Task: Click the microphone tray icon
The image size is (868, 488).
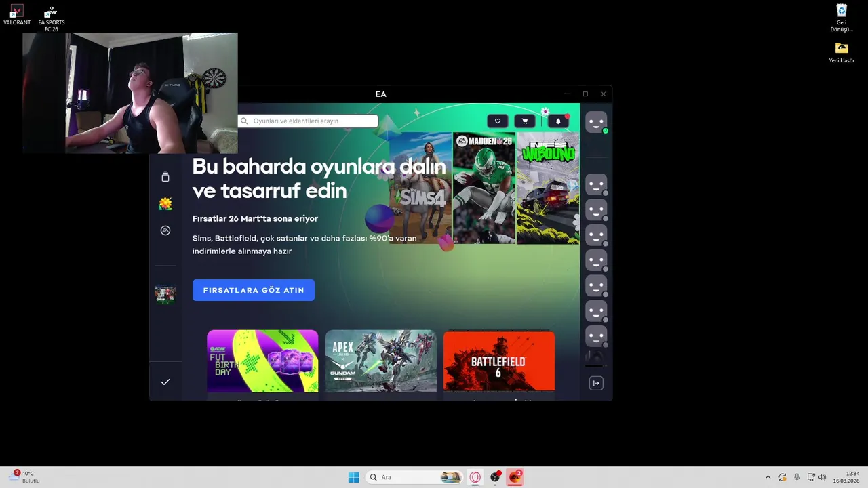Action: 797,477
